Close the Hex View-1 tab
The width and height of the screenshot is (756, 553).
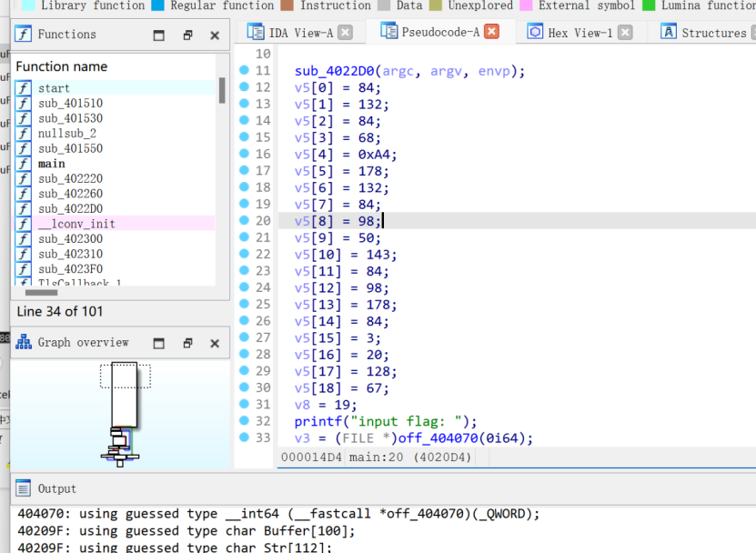click(x=625, y=33)
